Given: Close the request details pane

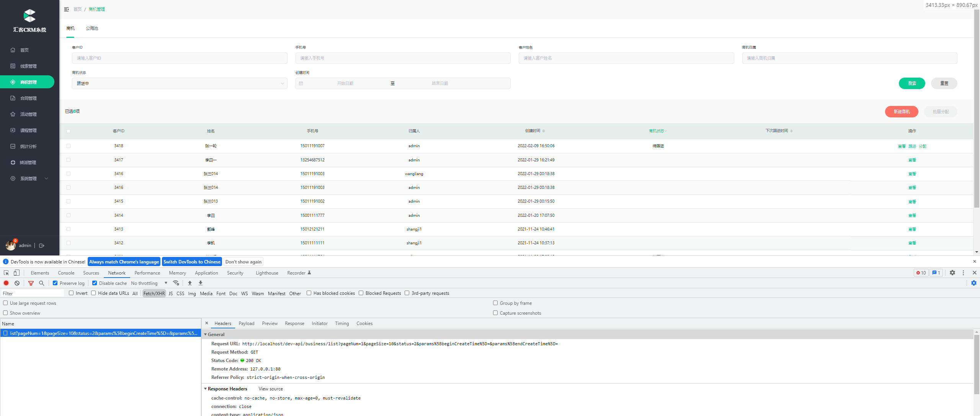Looking at the screenshot, I should coord(207,323).
